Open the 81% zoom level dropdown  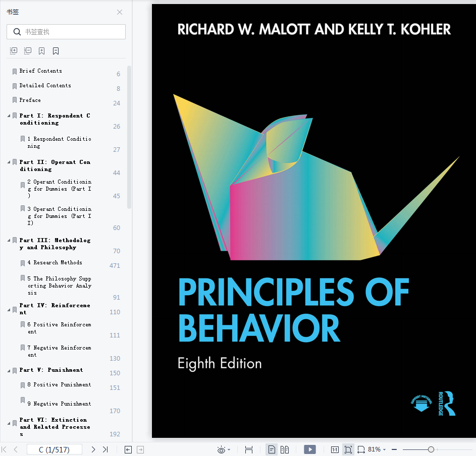pos(384,450)
